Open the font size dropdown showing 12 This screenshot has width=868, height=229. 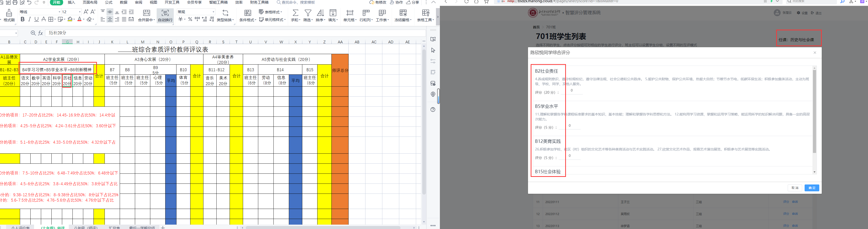point(80,12)
